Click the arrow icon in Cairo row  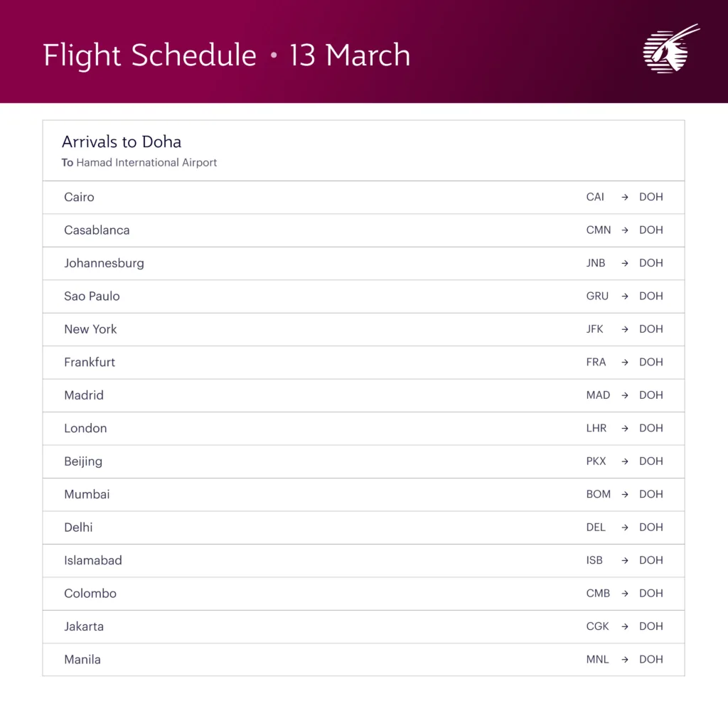[x=625, y=198]
